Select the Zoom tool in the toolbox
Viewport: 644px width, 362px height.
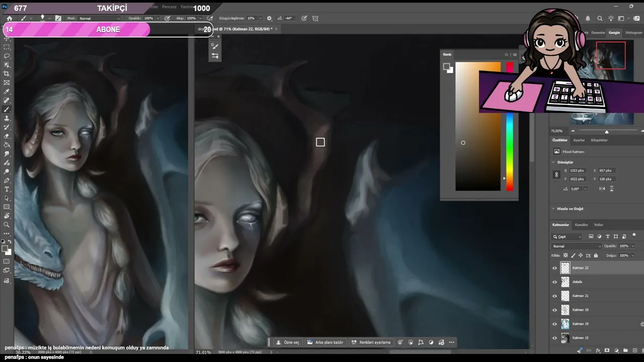[x=7, y=225]
